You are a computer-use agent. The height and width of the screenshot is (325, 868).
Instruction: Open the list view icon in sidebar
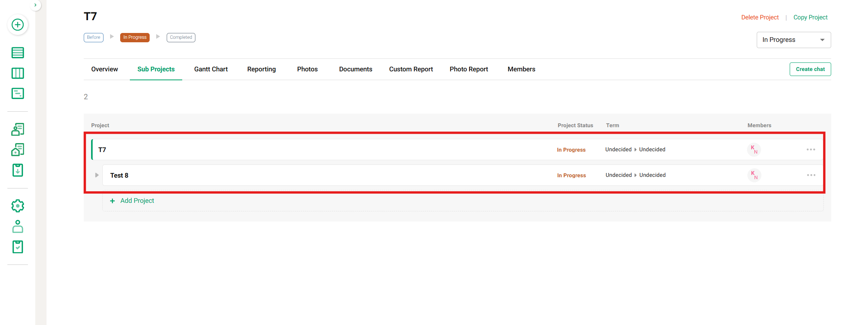click(x=17, y=53)
